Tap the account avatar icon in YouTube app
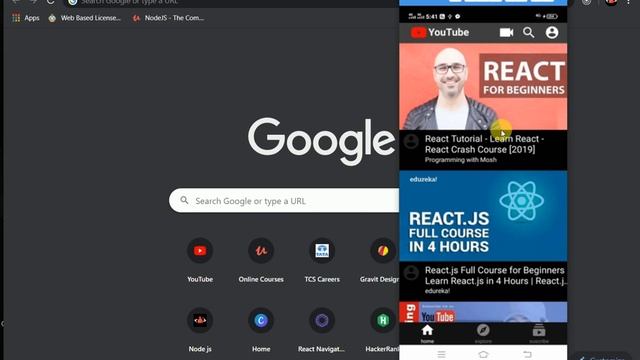The height and width of the screenshot is (360, 640). click(552, 32)
